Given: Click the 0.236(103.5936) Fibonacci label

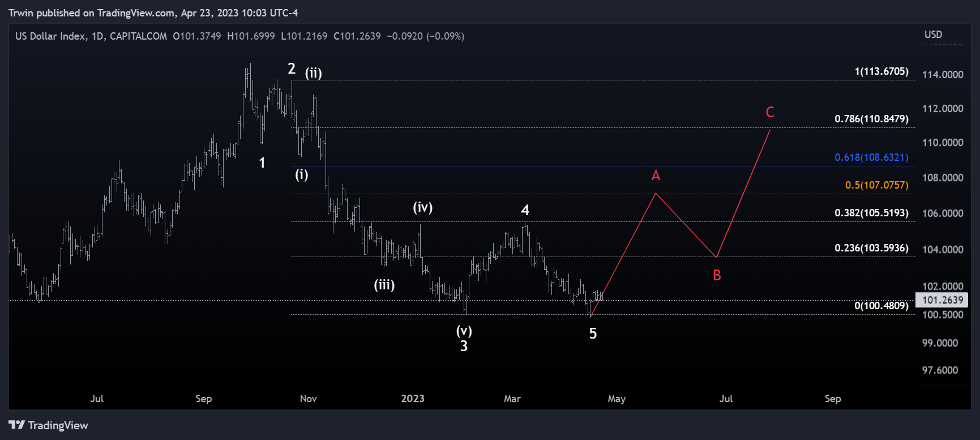Looking at the screenshot, I should pyautogui.click(x=871, y=248).
